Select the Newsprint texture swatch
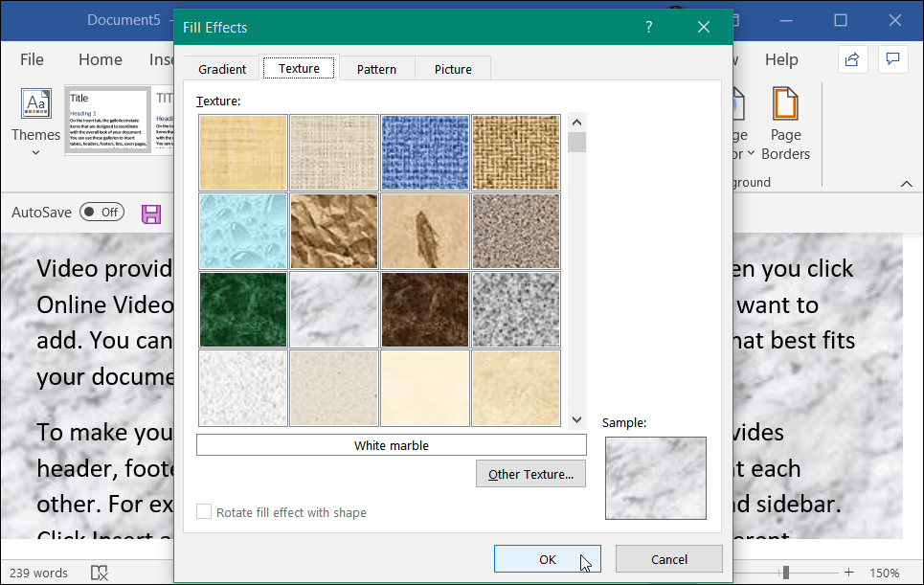 tap(243, 388)
